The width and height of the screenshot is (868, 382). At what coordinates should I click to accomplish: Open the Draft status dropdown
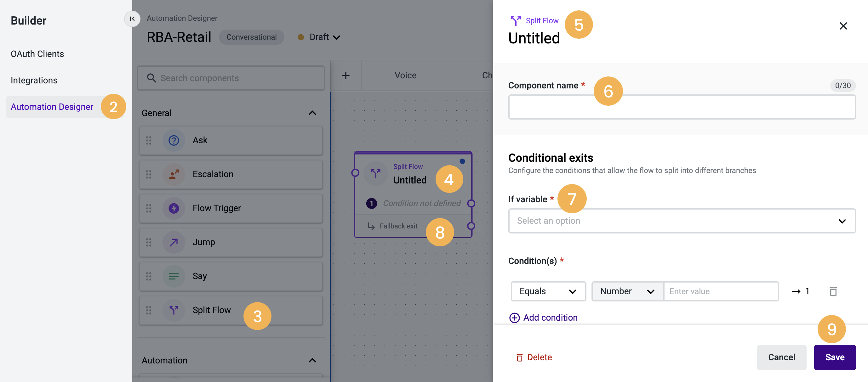337,37
